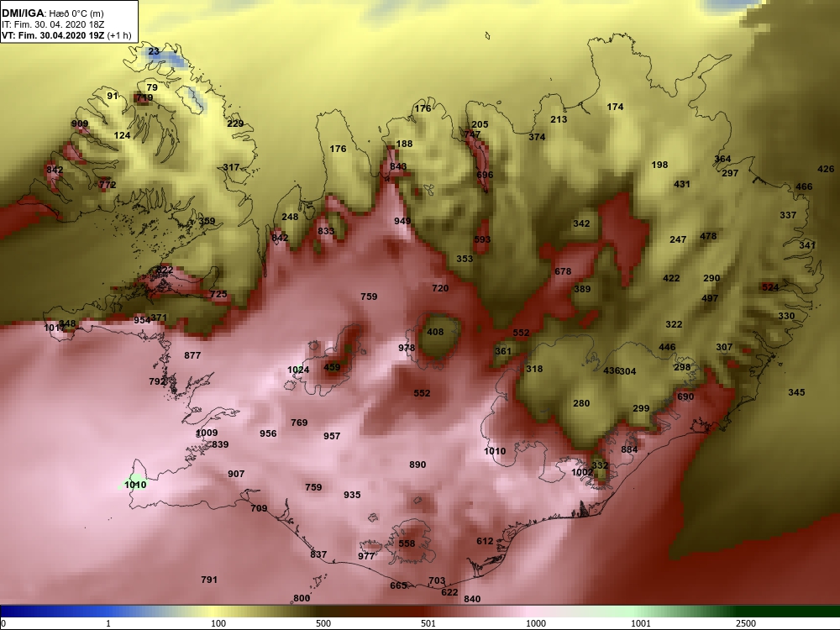Select the 720 map value
Image resolution: width=840 pixels, height=630 pixels.
coord(440,287)
